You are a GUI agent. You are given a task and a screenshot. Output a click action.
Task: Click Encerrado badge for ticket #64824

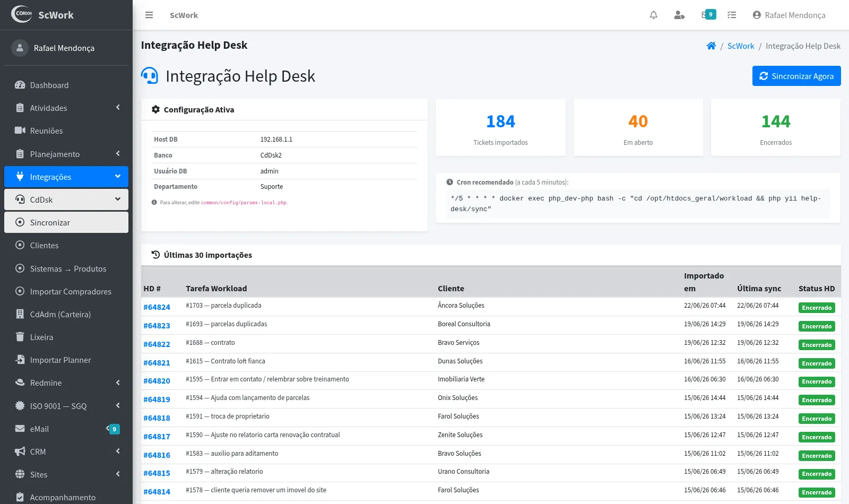817,308
